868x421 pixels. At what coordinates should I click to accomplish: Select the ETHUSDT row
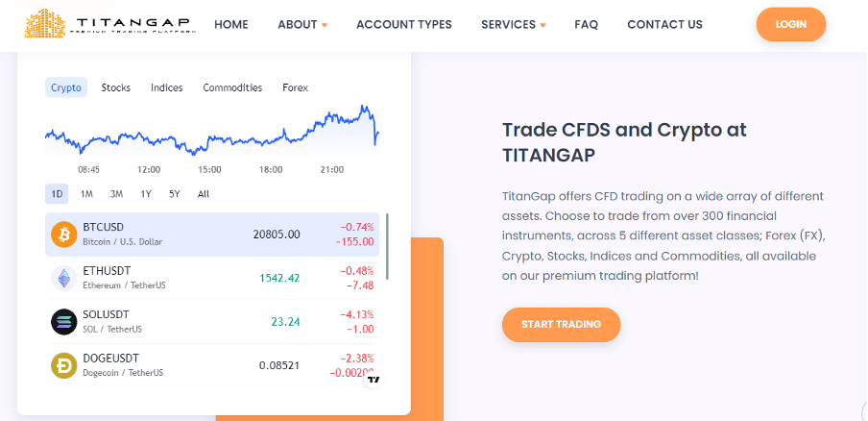[212, 278]
